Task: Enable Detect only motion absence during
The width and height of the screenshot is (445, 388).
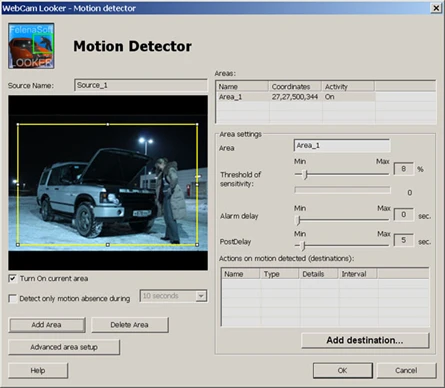Action: [x=12, y=298]
